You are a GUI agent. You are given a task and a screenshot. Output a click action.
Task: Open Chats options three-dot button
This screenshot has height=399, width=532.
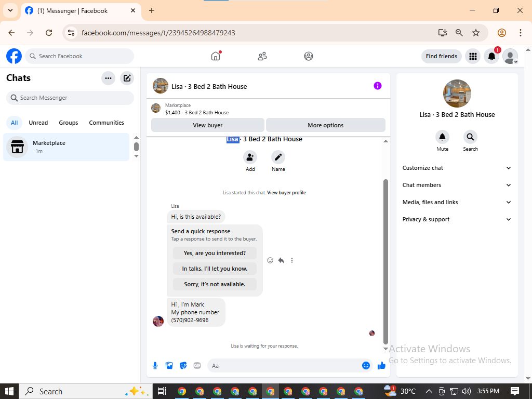click(x=108, y=78)
